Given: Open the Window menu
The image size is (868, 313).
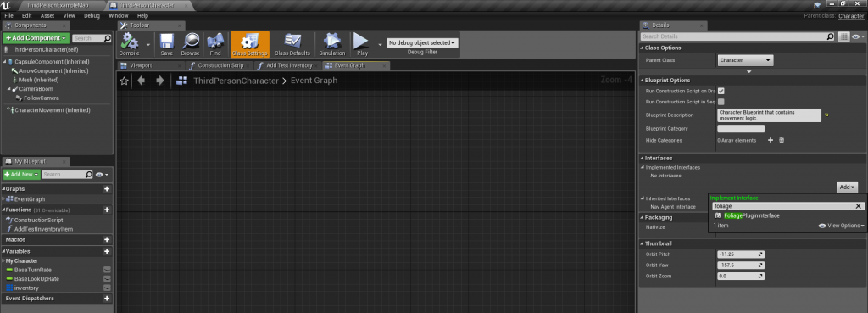Looking at the screenshot, I should 119,15.
